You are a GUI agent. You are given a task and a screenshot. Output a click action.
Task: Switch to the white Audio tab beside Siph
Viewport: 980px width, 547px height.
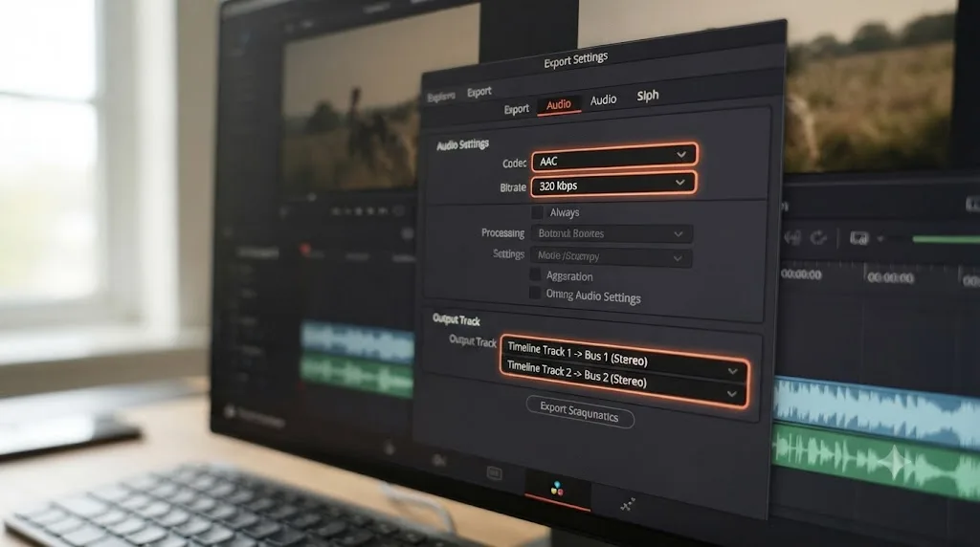point(603,99)
